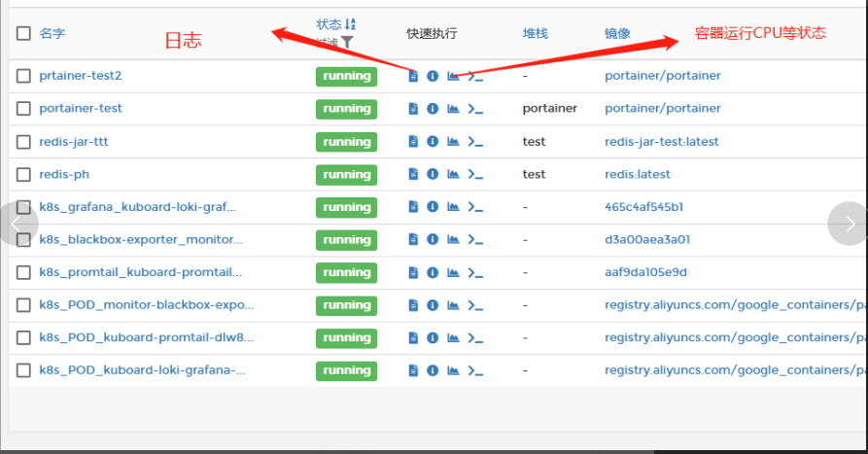The height and width of the screenshot is (454, 868).
Task: Launch console icon for portainer-test
Action: coord(475,109)
